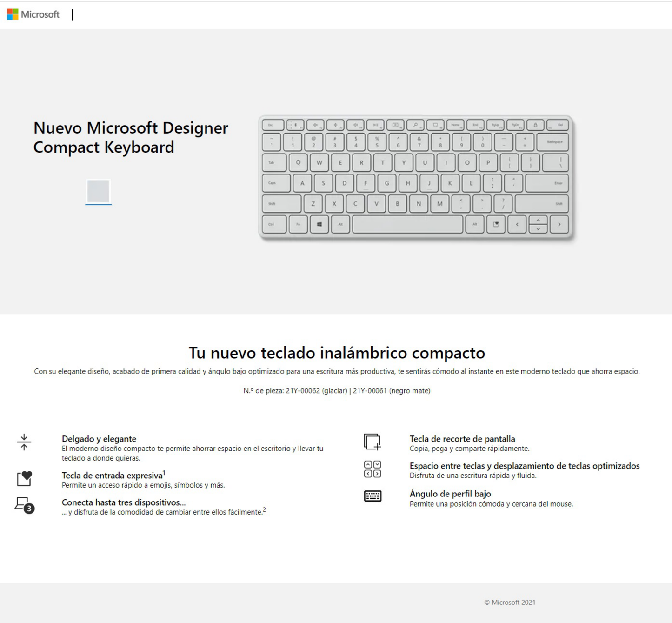Click the part number line N.º de pieza
The height and width of the screenshot is (623, 672).
(x=337, y=391)
